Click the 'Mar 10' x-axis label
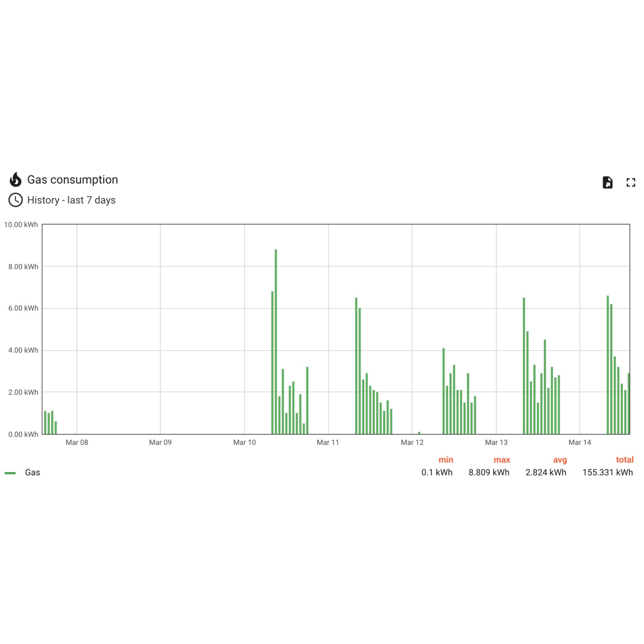This screenshot has height=644, width=644. coord(244,442)
